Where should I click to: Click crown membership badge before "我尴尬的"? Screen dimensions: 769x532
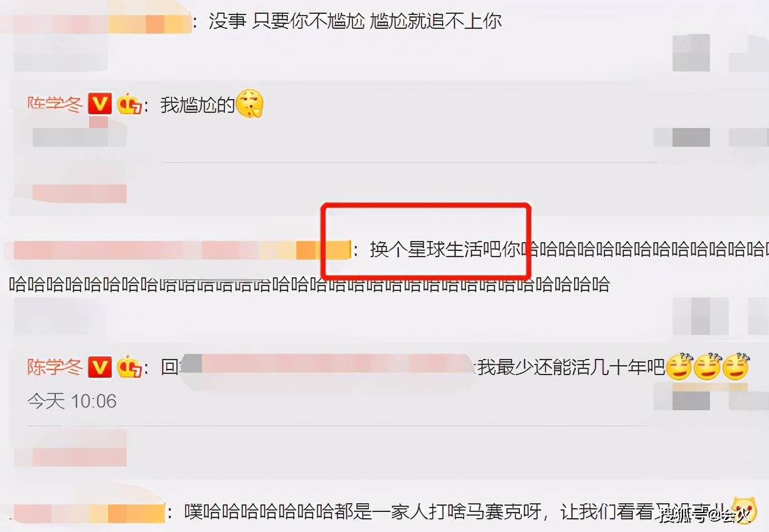pos(130,104)
